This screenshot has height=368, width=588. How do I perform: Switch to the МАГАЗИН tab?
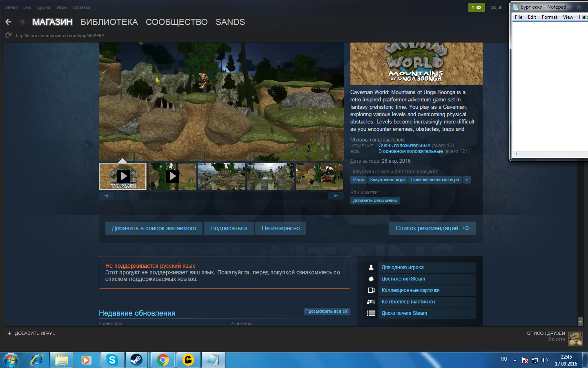pyautogui.click(x=53, y=22)
